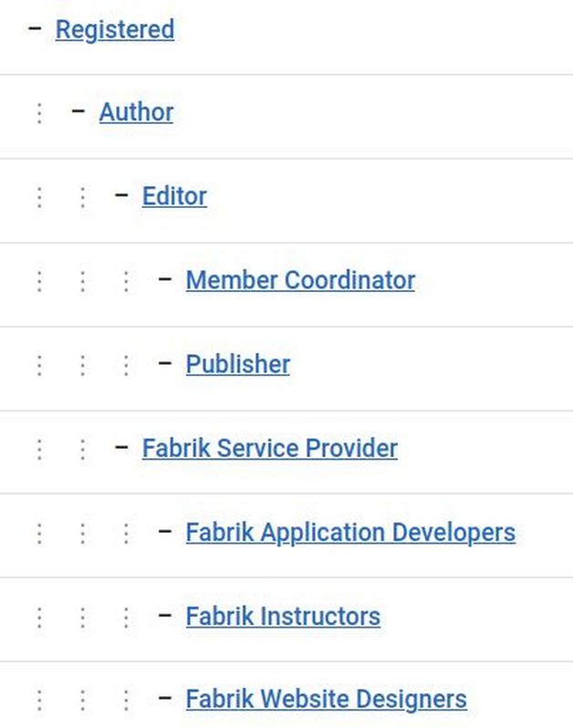Click the Editor group link
Screen dimensions: 573x728
pos(174,196)
